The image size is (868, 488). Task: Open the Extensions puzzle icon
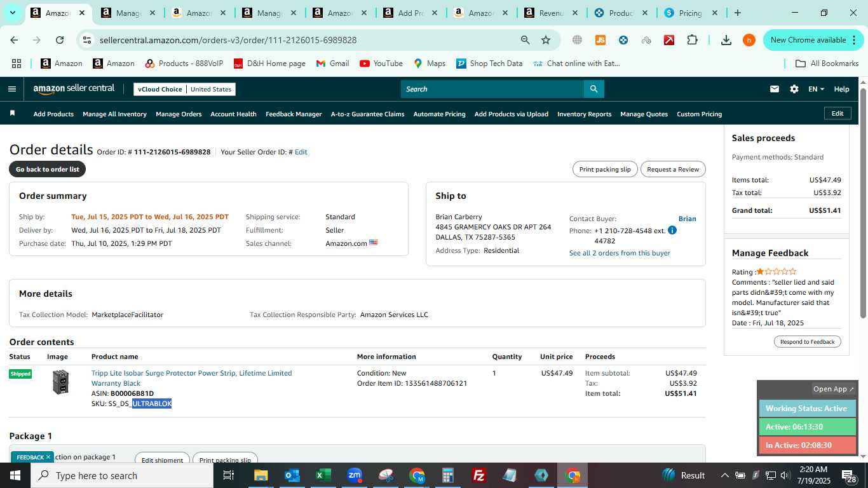[x=693, y=40]
